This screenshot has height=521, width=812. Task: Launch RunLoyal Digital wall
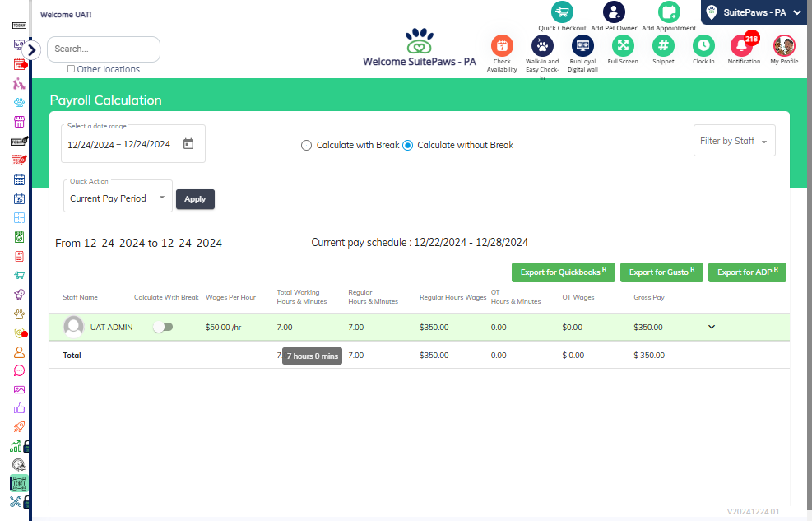(x=582, y=46)
